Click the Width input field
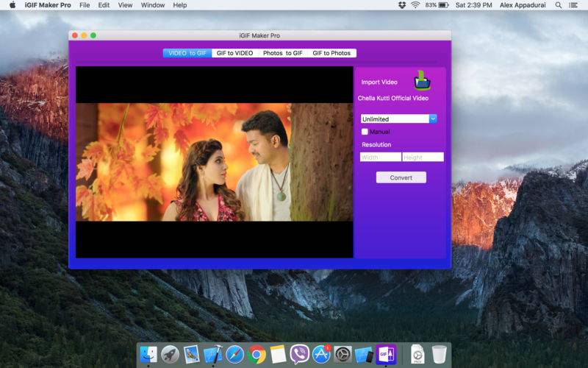The height and width of the screenshot is (368, 588). (x=380, y=157)
